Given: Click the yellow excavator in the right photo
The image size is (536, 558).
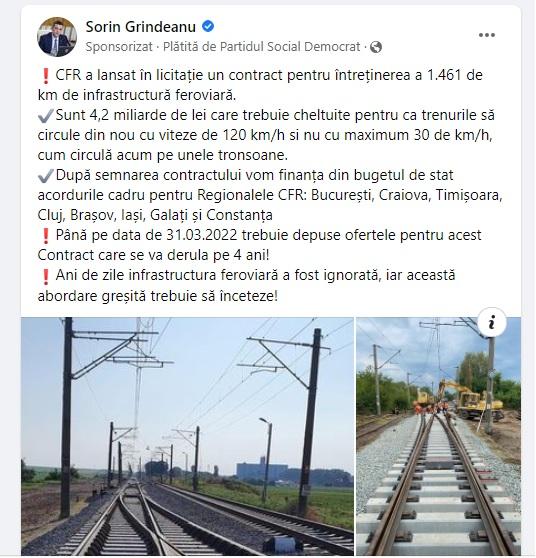Looking at the screenshot, I should tap(471, 399).
